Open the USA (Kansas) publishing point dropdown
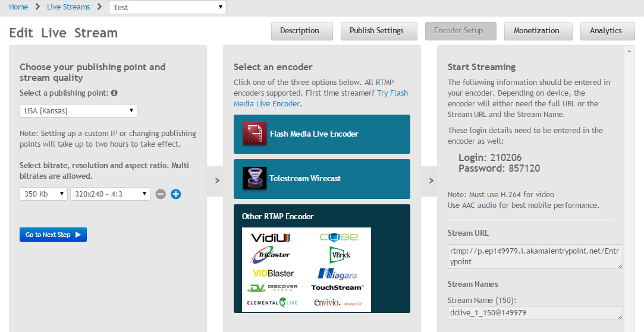 click(78, 111)
